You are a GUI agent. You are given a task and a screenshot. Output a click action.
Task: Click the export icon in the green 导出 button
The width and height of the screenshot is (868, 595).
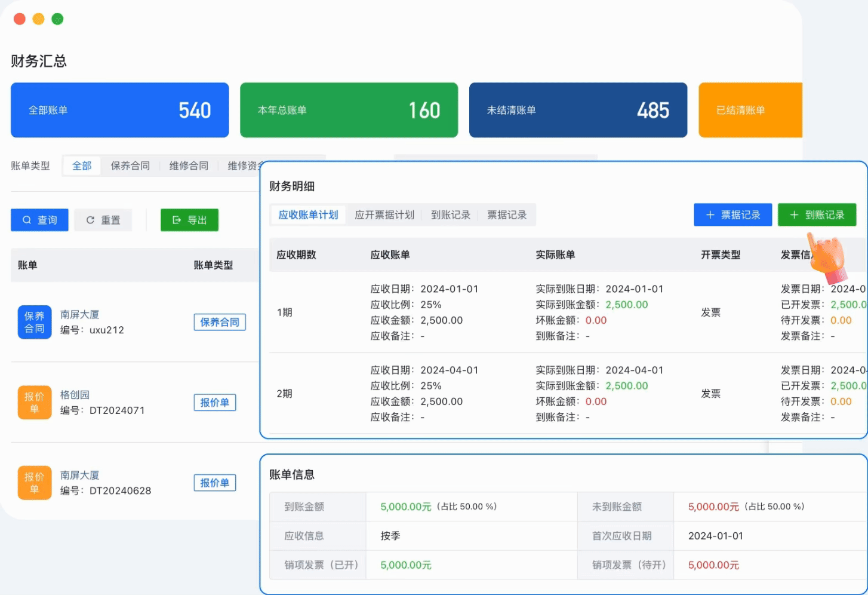pyautogui.click(x=176, y=220)
